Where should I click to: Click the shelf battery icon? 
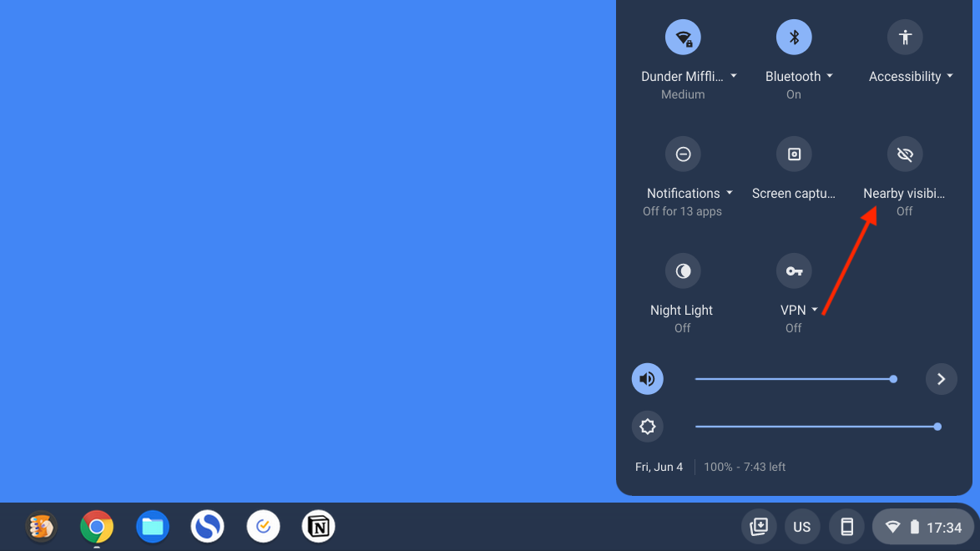(914, 528)
